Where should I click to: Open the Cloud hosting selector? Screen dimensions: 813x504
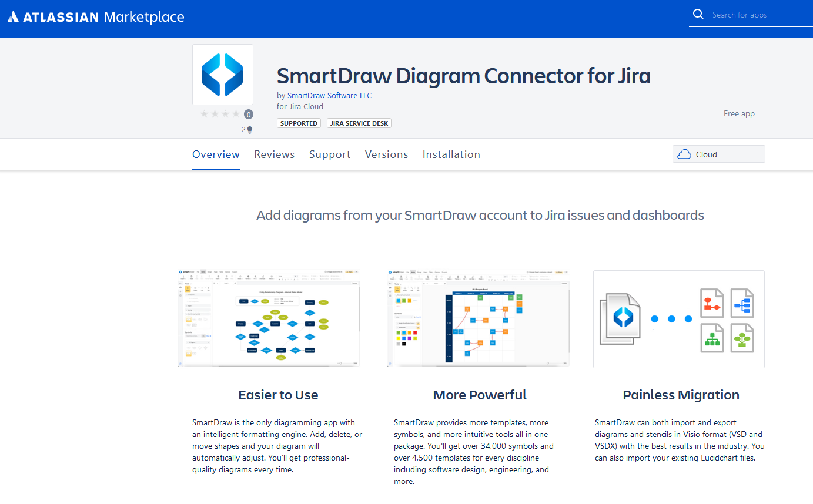tap(718, 153)
